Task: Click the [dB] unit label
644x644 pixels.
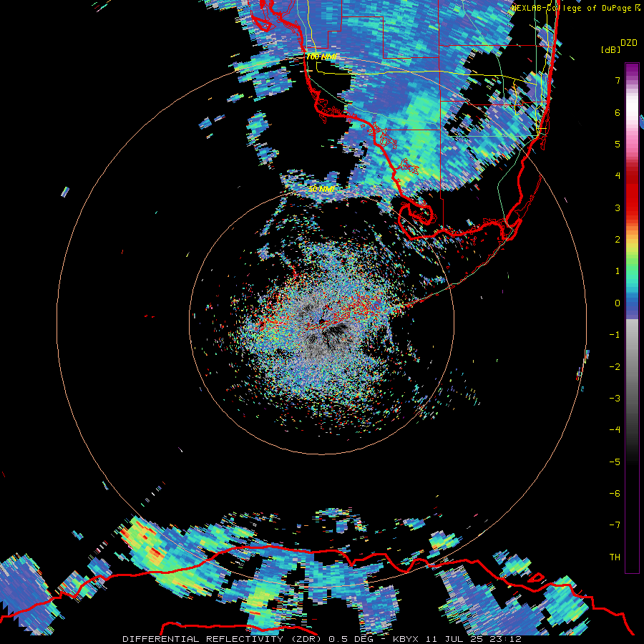Action: 610,49
